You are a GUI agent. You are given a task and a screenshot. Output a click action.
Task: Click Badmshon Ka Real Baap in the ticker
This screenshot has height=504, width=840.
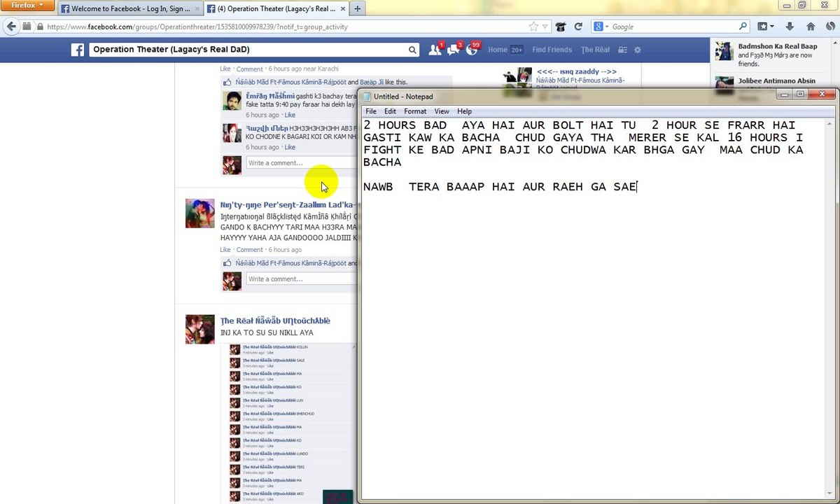[x=778, y=46]
